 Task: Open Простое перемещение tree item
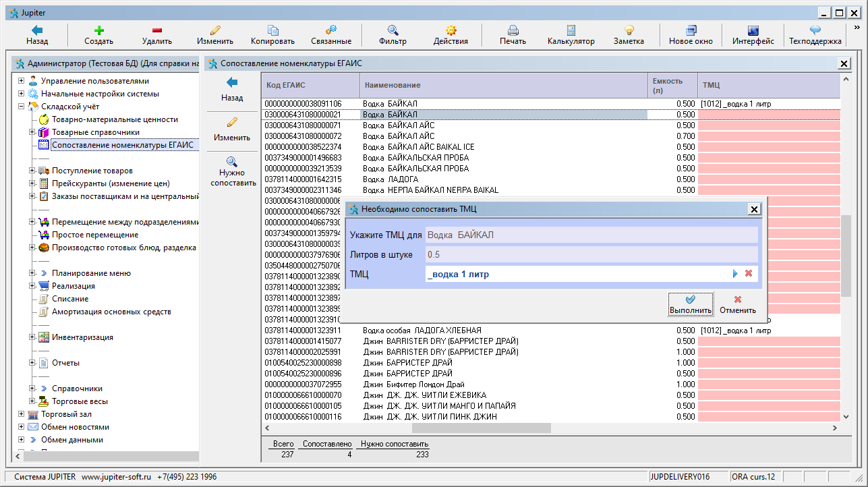(x=95, y=235)
